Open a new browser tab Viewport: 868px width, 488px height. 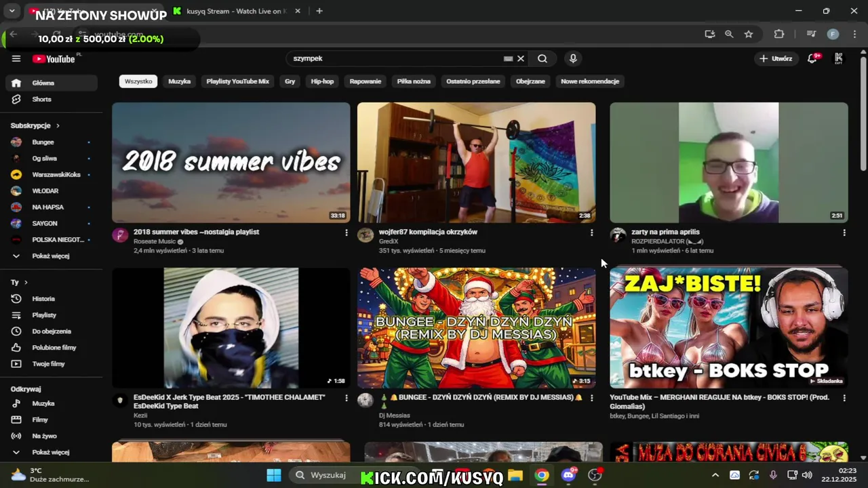[x=319, y=11]
